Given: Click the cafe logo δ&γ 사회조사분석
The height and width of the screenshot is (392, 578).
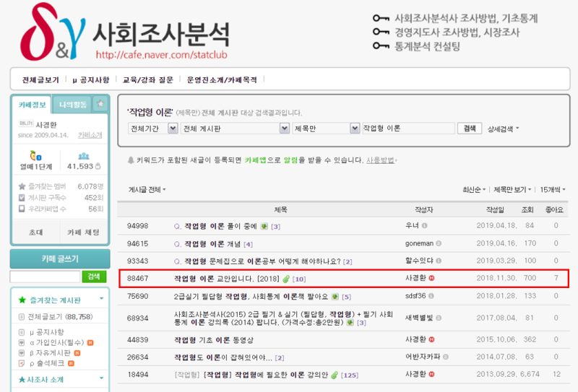Looking at the screenshot, I should pos(124,32).
